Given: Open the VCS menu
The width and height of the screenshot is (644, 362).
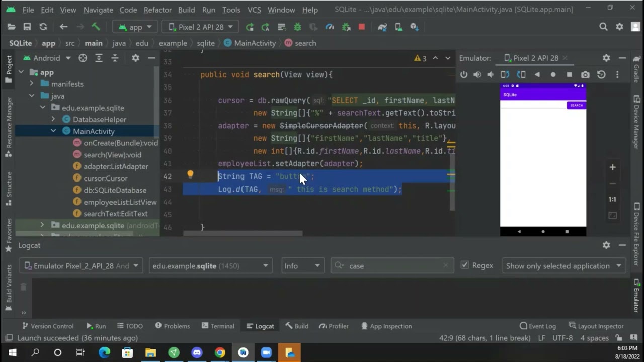Looking at the screenshot, I should coord(254,10).
